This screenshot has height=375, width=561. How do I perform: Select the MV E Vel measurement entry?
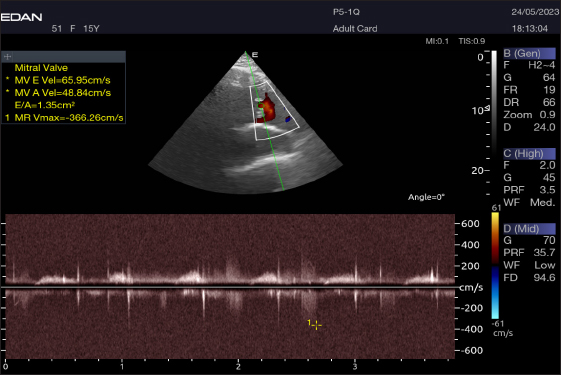tap(63, 80)
